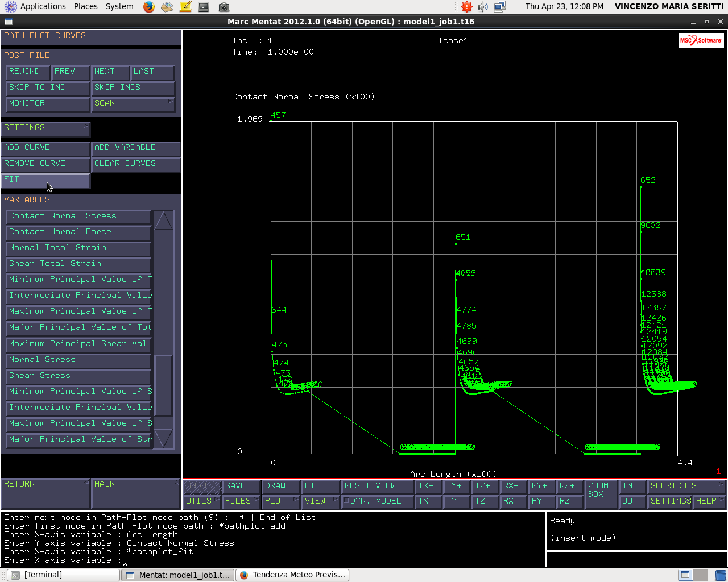Launch Firefox from the top panel
Screen dimensions: 728x582
[149, 7]
